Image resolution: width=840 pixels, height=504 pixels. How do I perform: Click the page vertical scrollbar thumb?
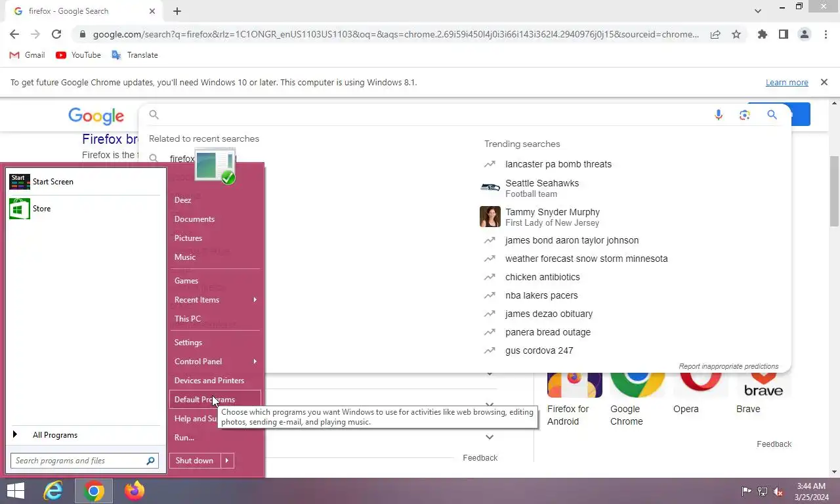[x=835, y=191]
